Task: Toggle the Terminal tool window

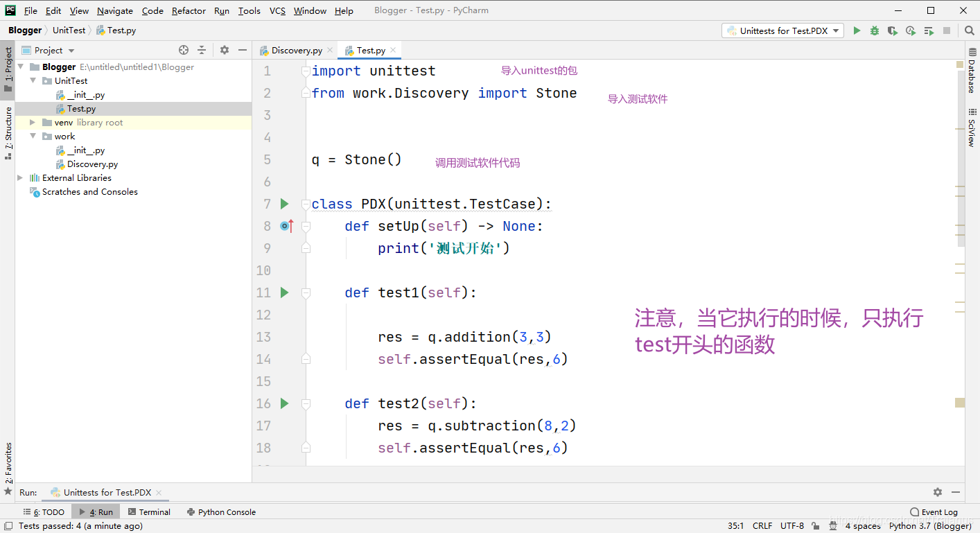Action: [x=149, y=512]
